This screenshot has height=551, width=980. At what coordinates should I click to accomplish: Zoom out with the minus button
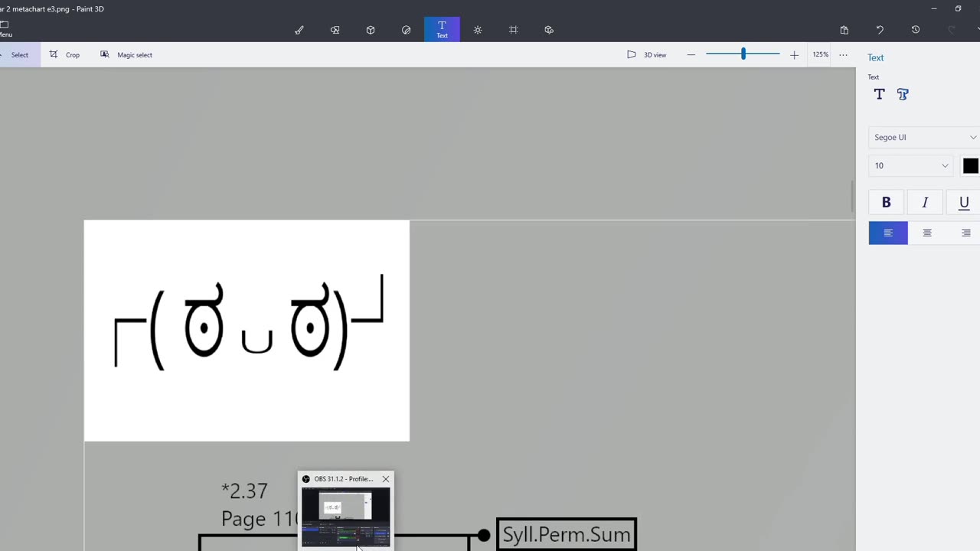[x=691, y=55]
